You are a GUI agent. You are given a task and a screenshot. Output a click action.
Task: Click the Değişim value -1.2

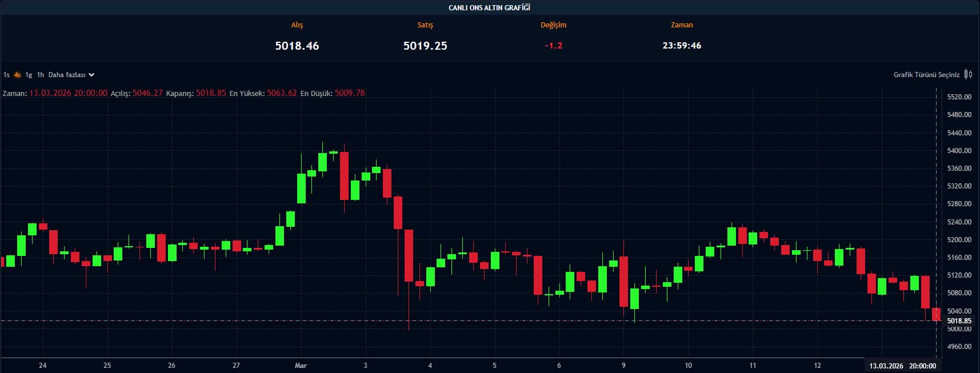point(553,46)
